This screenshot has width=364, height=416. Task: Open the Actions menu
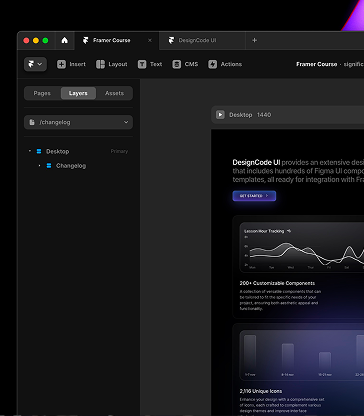click(x=225, y=64)
